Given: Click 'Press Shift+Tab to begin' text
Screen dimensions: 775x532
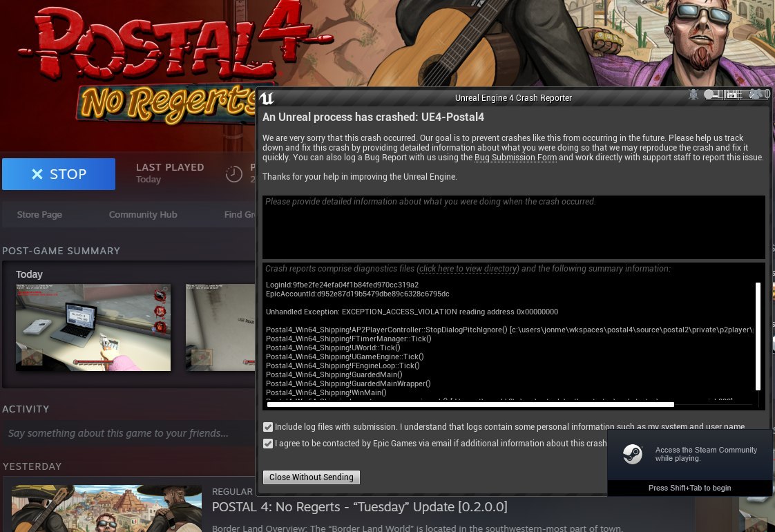Looking at the screenshot, I should [689, 488].
